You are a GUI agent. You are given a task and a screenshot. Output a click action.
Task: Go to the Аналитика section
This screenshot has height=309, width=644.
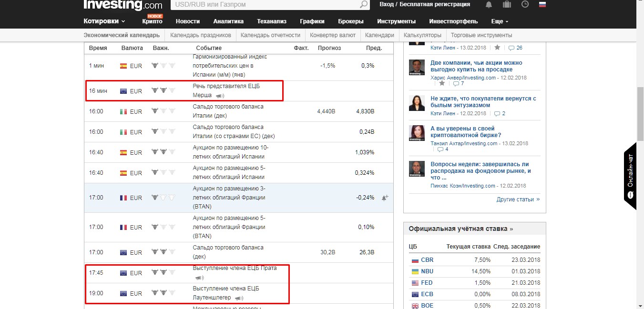[228, 21]
